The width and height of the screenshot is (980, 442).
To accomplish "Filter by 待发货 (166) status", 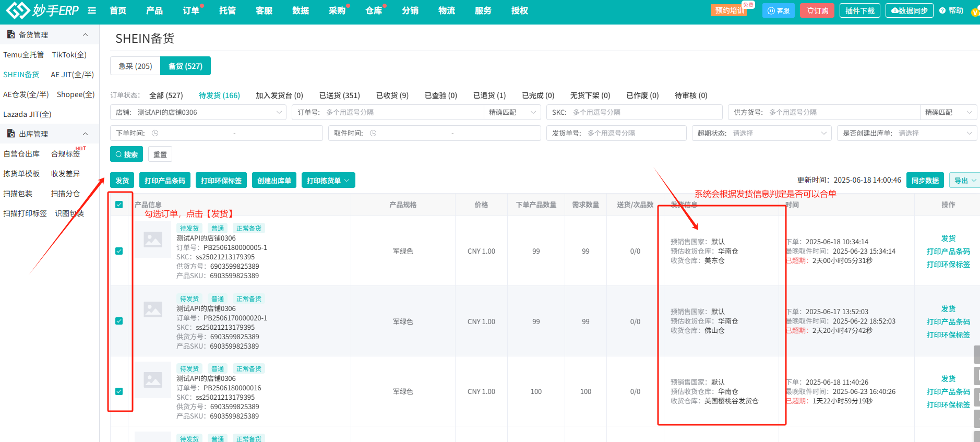I will (219, 95).
